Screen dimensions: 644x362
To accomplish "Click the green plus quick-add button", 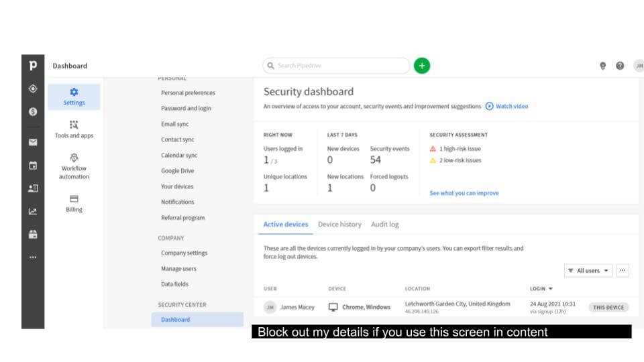I will [422, 66].
